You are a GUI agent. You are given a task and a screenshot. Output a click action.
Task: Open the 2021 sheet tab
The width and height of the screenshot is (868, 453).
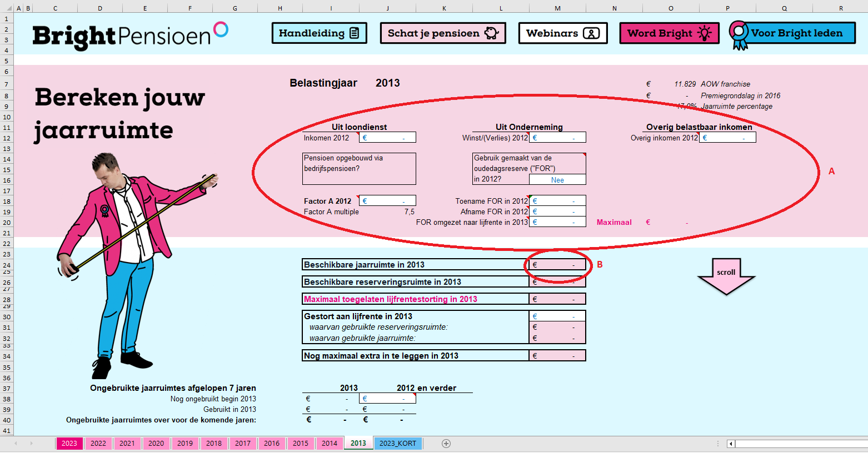[x=127, y=443]
